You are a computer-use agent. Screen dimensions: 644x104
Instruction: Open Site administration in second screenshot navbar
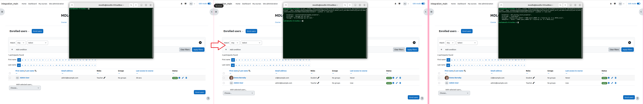(x=270, y=4)
